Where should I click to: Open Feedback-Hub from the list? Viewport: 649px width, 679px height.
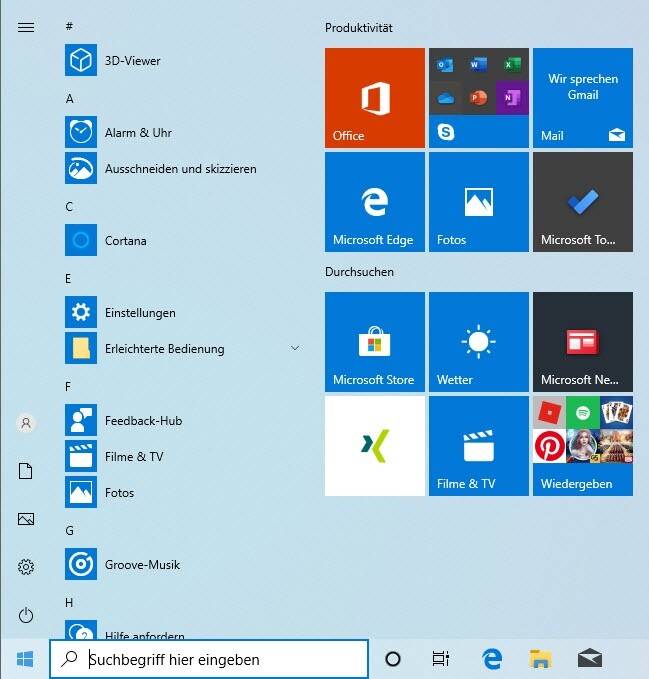pos(143,421)
